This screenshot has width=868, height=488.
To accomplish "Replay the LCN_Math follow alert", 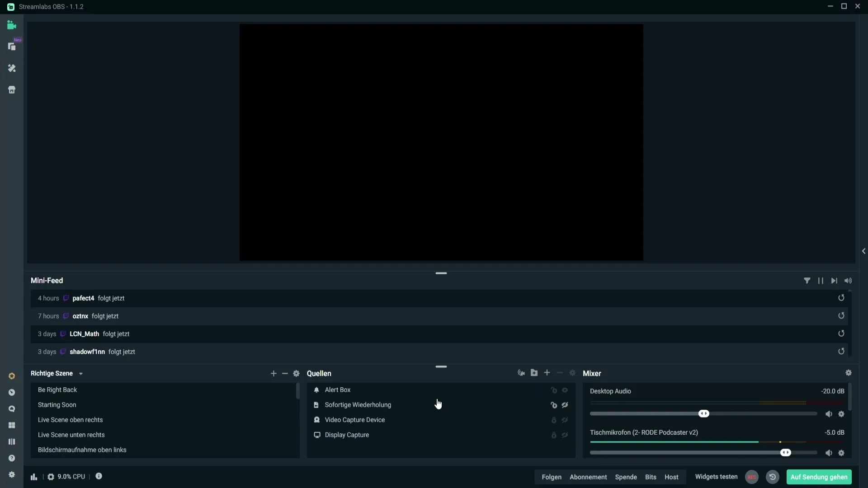I will [x=841, y=333].
